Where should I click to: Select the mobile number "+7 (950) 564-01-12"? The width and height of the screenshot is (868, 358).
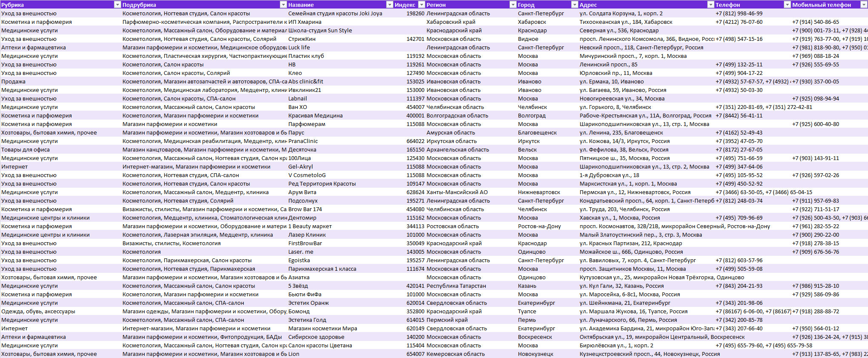829,328
